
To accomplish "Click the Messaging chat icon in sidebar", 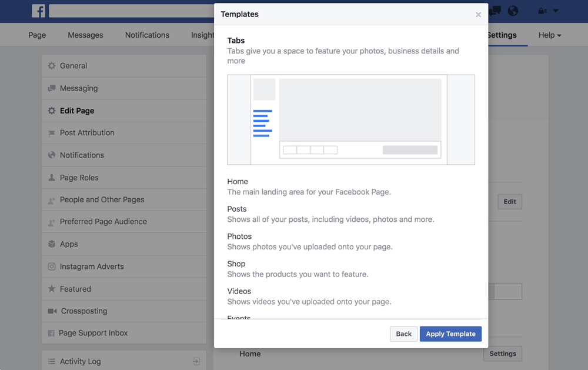I will [52, 88].
